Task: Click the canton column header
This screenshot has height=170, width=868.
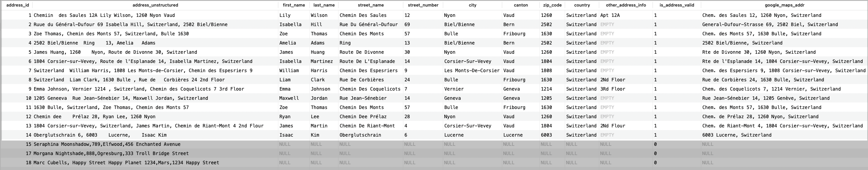Action: 521,5
